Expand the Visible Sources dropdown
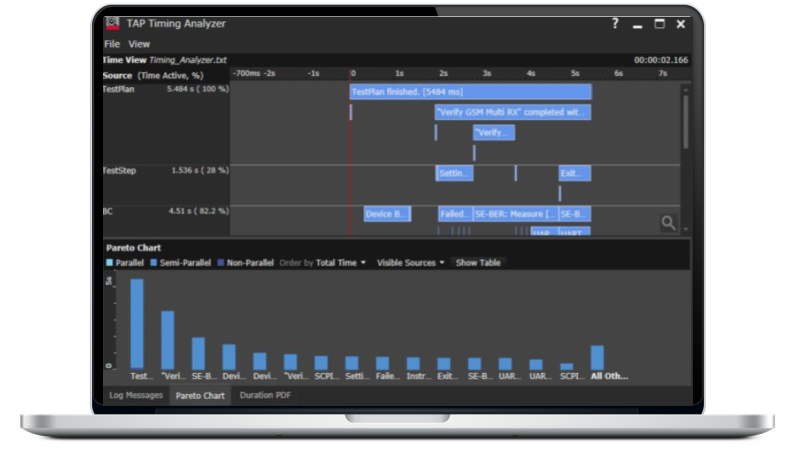Image resolution: width=800 pixels, height=450 pixels. point(410,263)
